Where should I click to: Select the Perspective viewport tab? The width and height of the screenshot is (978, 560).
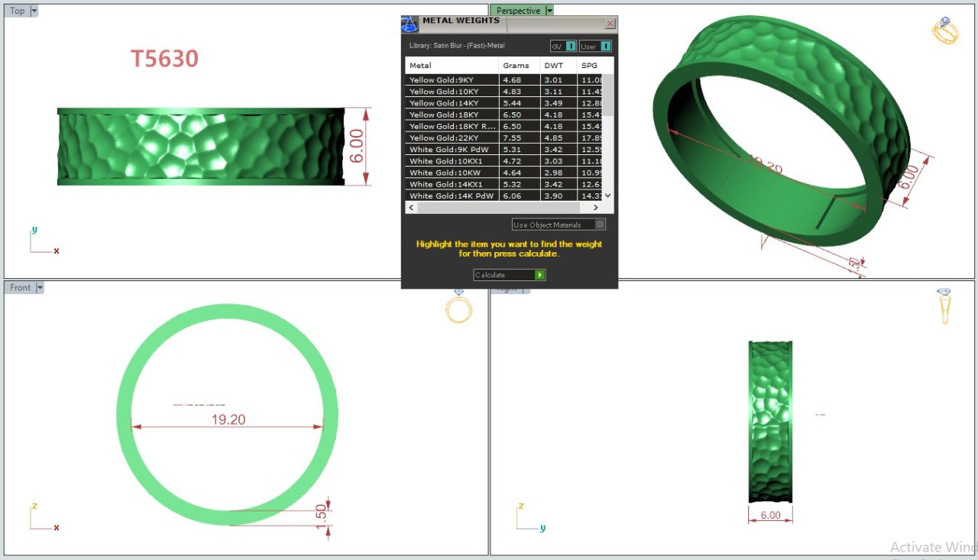coord(518,11)
